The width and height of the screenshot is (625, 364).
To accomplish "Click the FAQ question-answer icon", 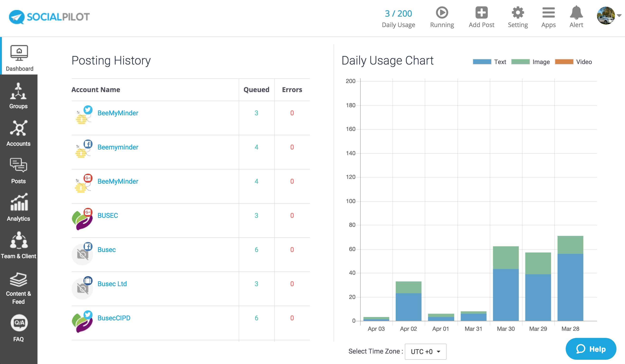I will (19, 323).
